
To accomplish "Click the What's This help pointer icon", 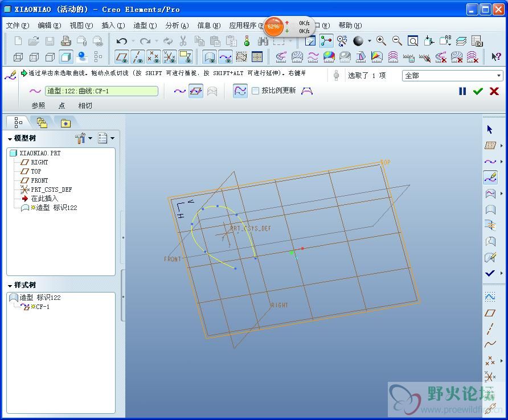I will [x=496, y=57].
